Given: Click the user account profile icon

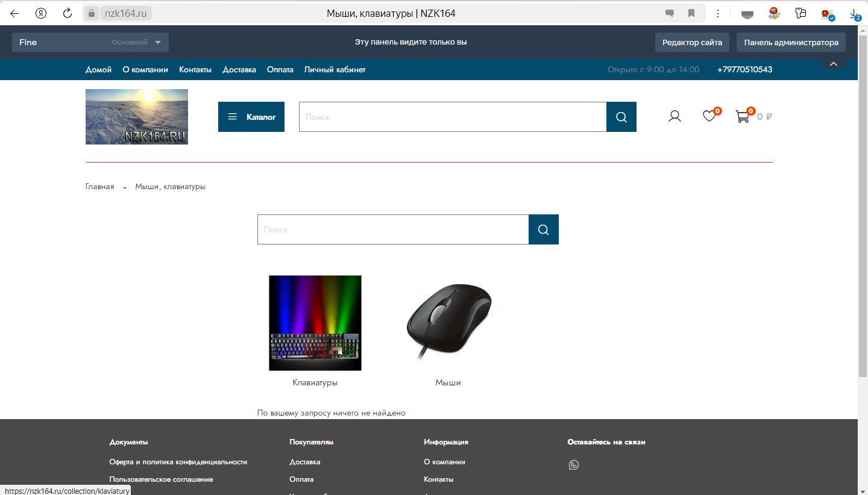Looking at the screenshot, I should 675,117.
